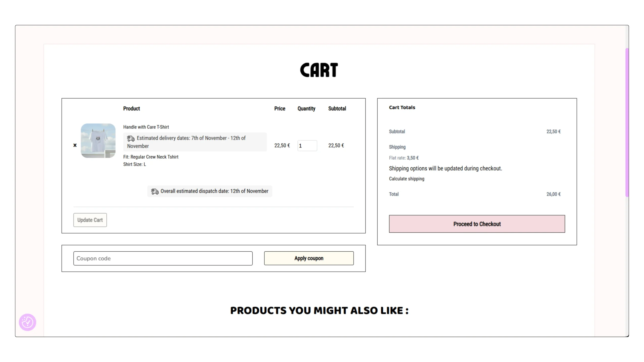The width and height of the screenshot is (644, 362).
Task: Click the page's vertical scrollbar thumb
Action: [x=627, y=122]
